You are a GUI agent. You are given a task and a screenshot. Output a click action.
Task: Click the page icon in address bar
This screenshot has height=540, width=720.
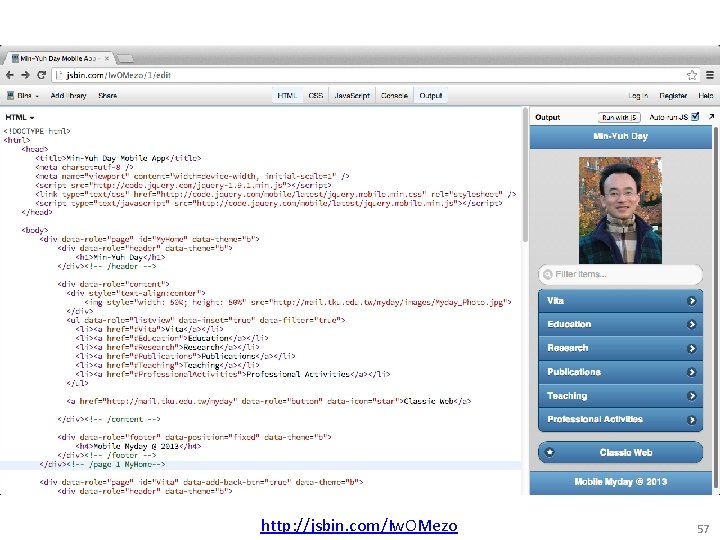click(x=59, y=75)
